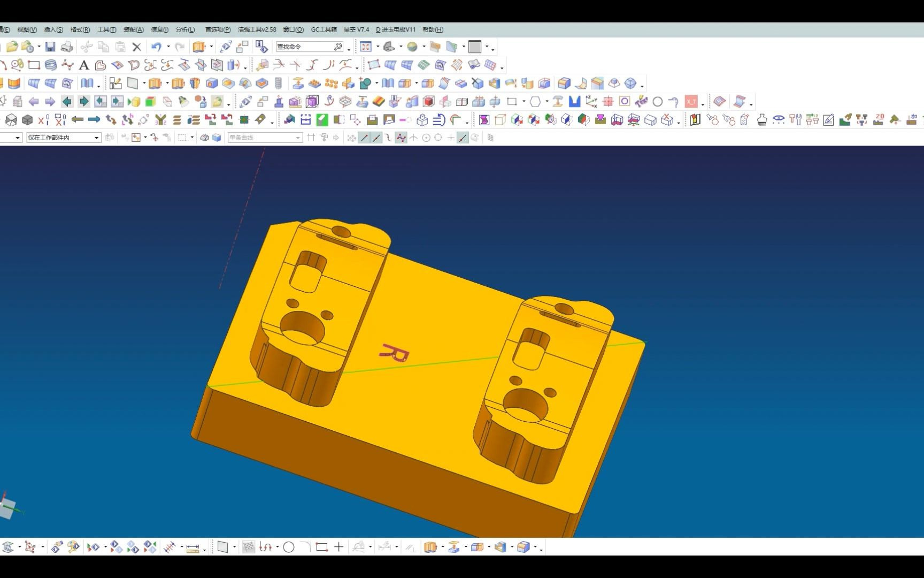This screenshot has width=924, height=578.
Task: Click the Delete X icon
Action: pyautogui.click(x=137, y=47)
